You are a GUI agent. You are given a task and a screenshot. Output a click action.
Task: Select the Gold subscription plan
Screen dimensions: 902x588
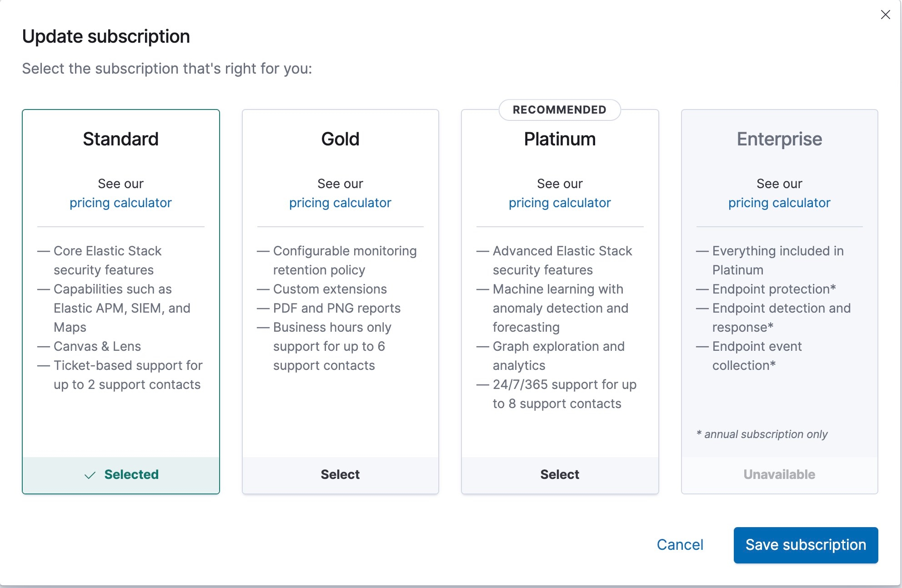coord(340,474)
